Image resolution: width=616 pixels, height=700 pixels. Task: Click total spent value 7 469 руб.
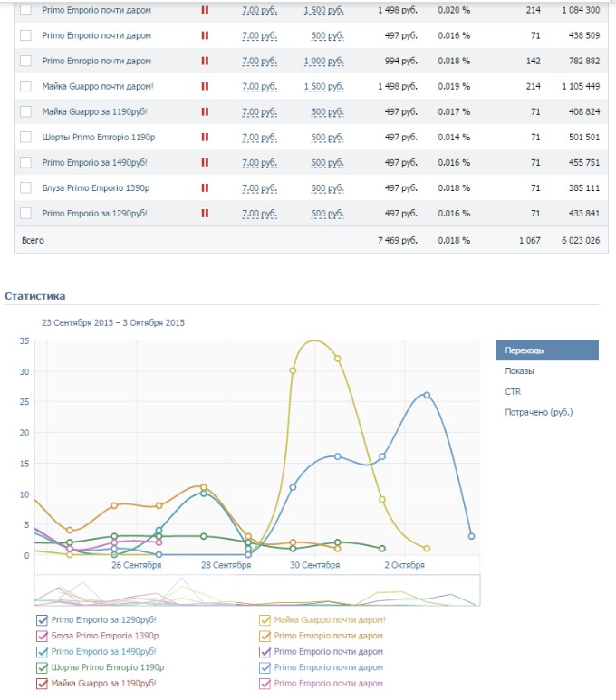(398, 240)
